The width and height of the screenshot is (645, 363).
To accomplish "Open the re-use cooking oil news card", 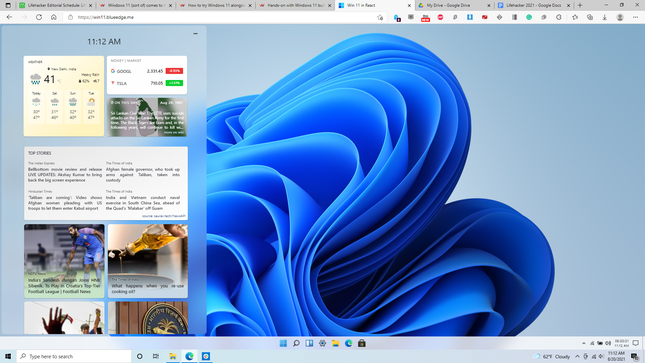I will tap(148, 261).
